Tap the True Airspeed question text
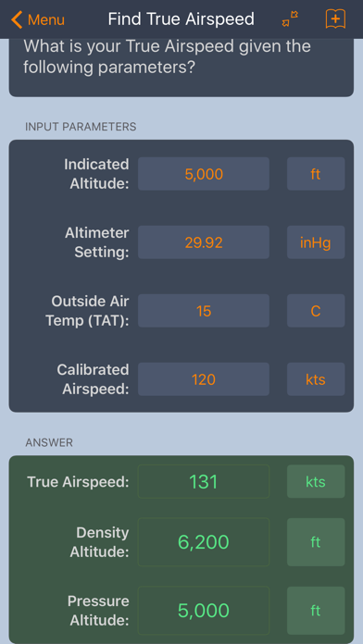363x644 pixels. click(167, 56)
